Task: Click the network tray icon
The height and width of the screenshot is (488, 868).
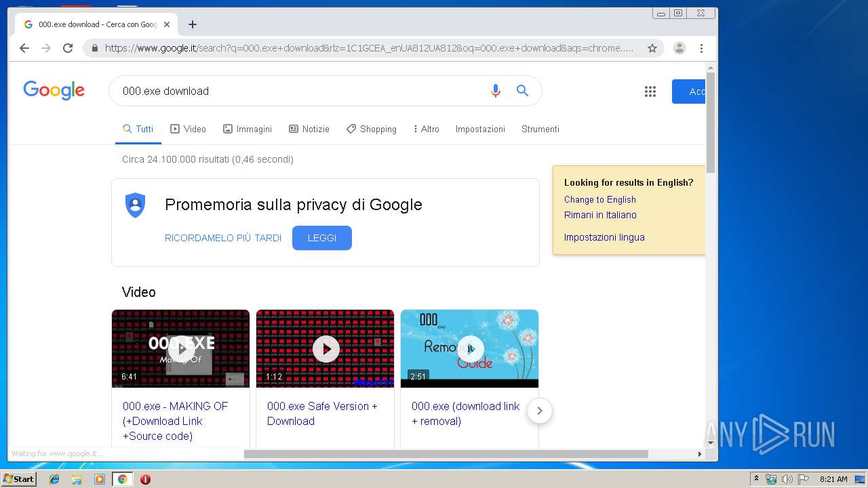Action: click(x=771, y=479)
